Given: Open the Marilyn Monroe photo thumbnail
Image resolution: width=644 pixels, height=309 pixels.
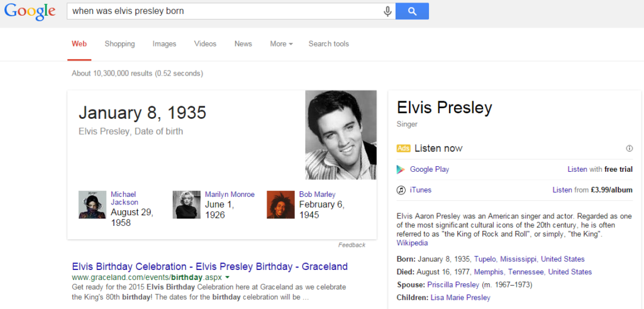Looking at the screenshot, I should (186, 205).
